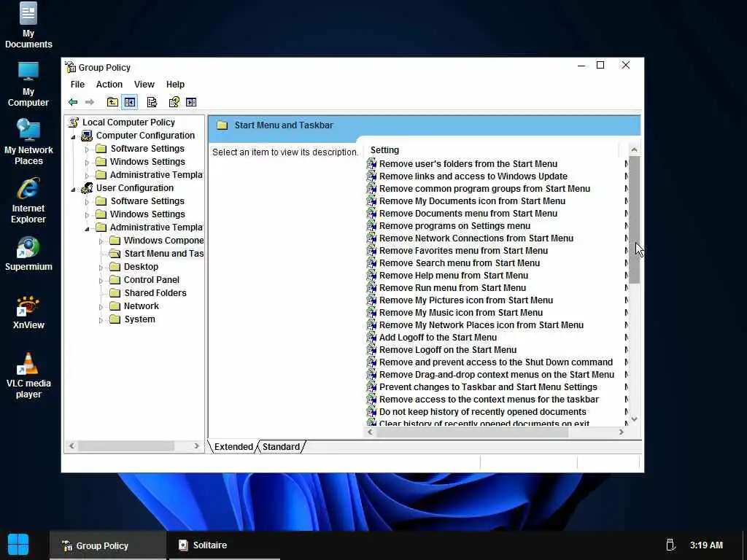This screenshot has width=747, height=560.
Task: Select My Network Places desktop icon
Action: (28, 142)
